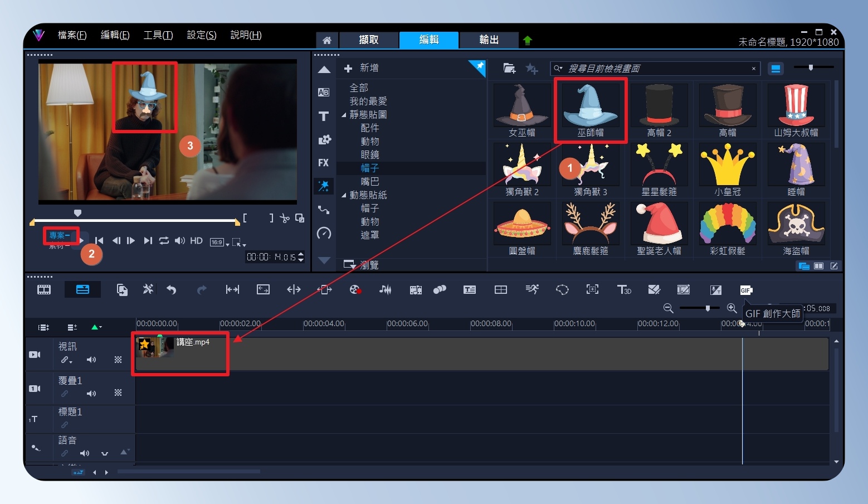Open the subtitle editor icon

pyautogui.click(x=470, y=289)
